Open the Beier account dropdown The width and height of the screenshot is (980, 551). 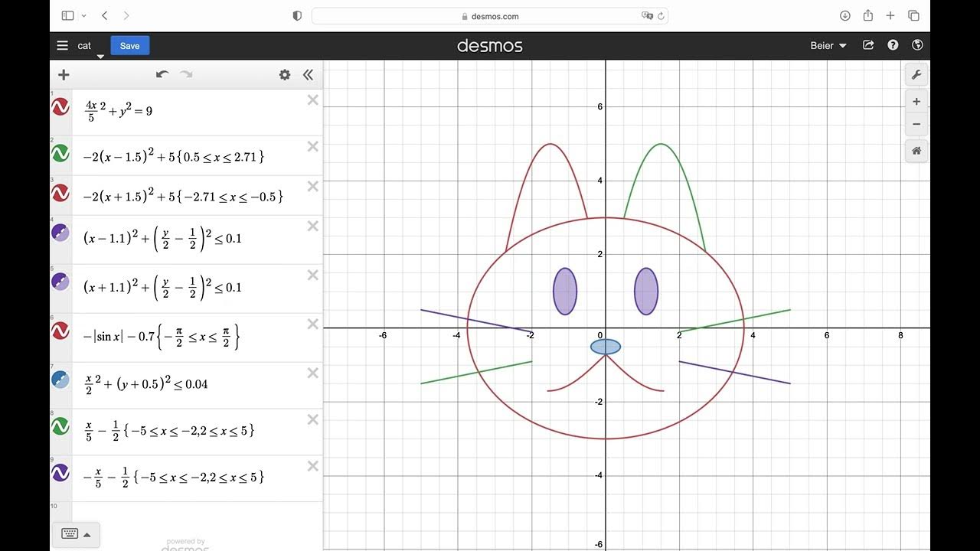click(x=828, y=46)
